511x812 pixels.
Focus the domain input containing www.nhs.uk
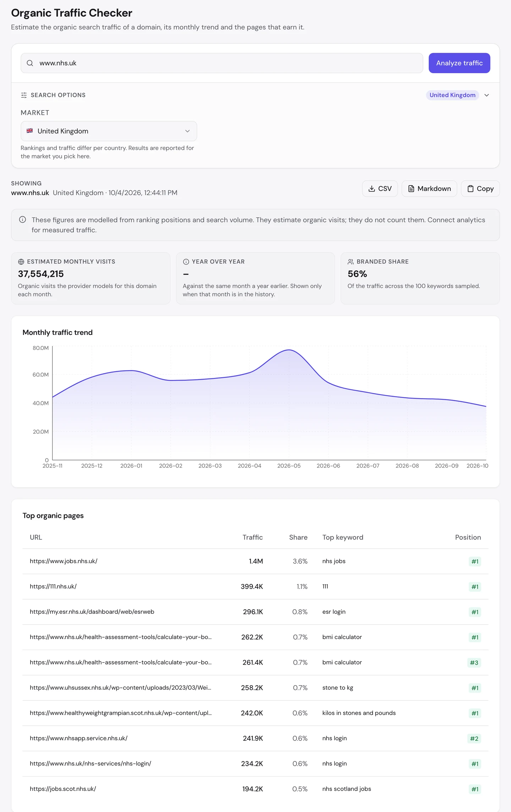[222, 63]
